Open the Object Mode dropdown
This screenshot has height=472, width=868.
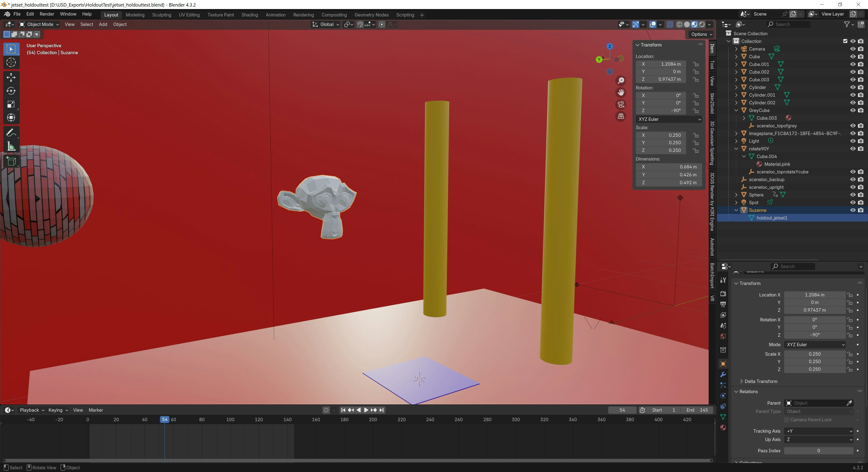(39, 24)
